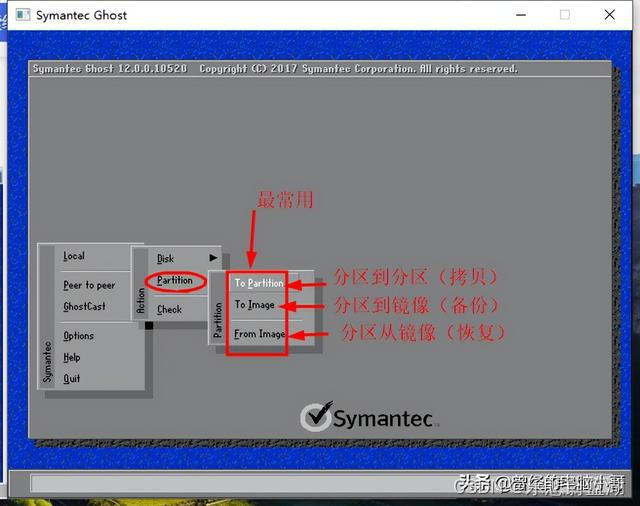This screenshot has height=506, width=640.
Task: Minimize the Symantec Ghost window
Action: pyautogui.click(x=521, y=15)
